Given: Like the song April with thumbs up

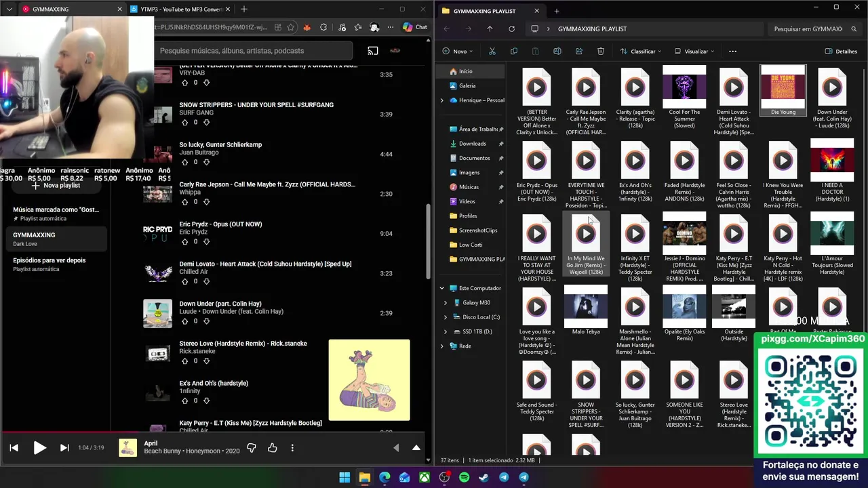Looking at the screenshot, I should tap(272, 448).
